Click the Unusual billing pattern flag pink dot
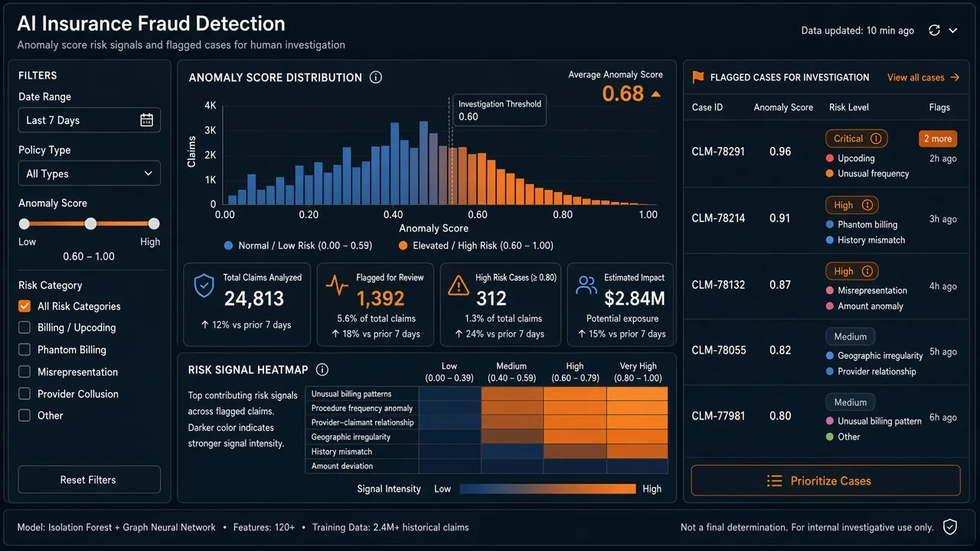The image size is (980, 551). 830,422
